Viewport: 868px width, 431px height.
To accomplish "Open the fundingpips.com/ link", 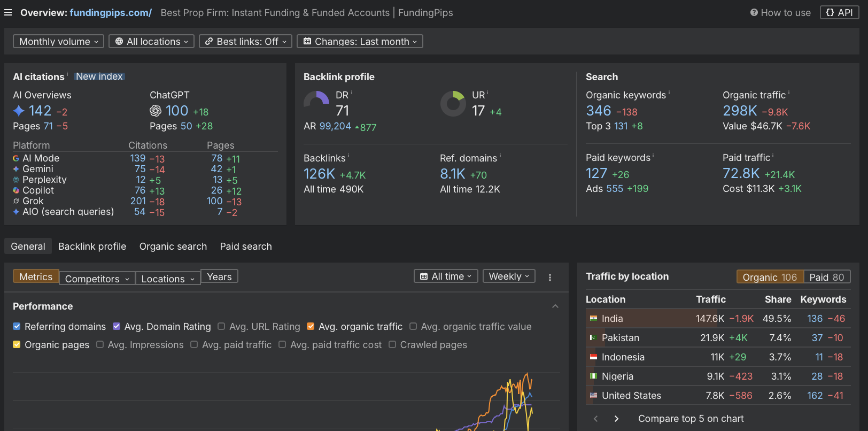I will (111, 12).
